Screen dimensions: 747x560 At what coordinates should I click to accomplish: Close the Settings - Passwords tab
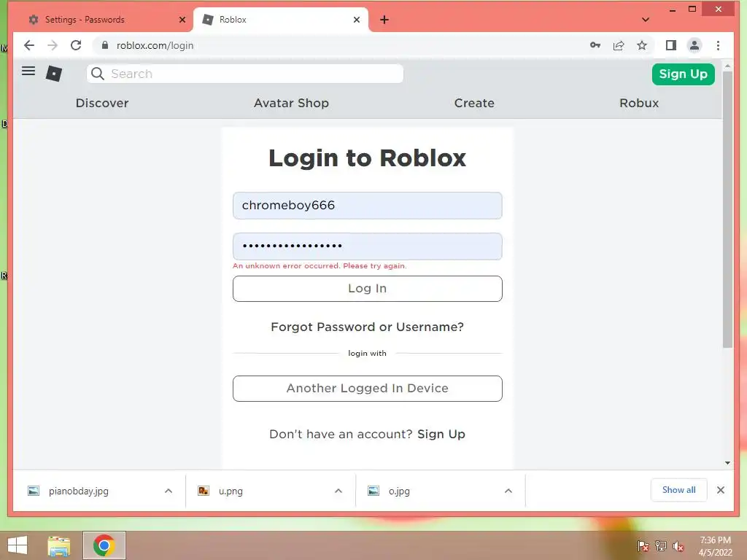[x=182, y=20]
